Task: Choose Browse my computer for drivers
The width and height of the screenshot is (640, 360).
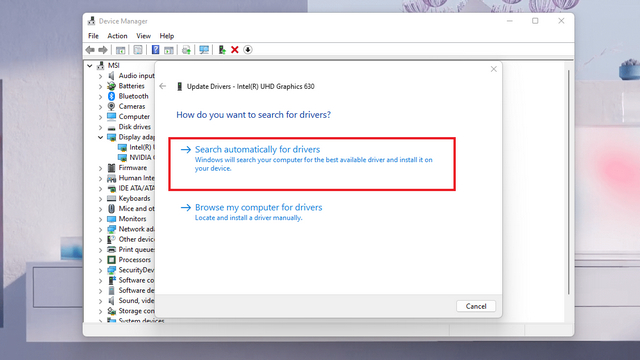Action: pos(251,212)
